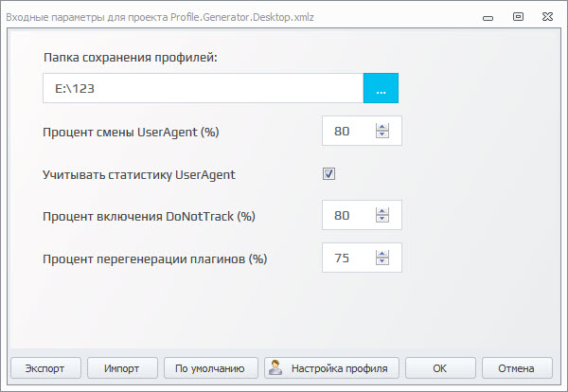Viewport: 568px width, 392px height.
Task: Reset settings with По умолчанию button
Action: coord(210,368)
